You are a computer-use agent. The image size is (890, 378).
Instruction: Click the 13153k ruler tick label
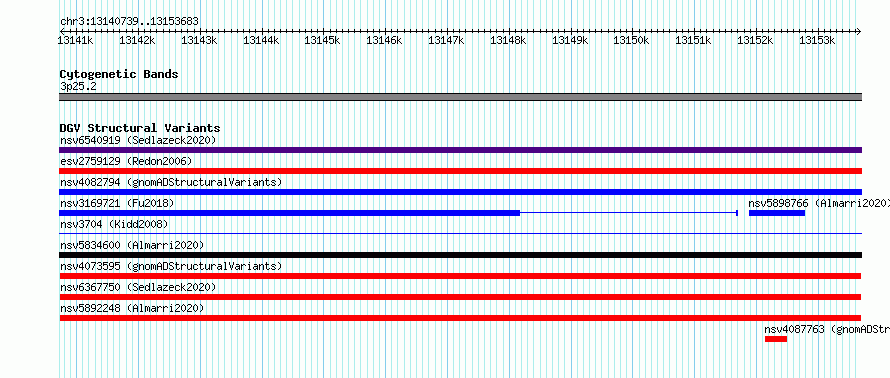coord(816,40)
